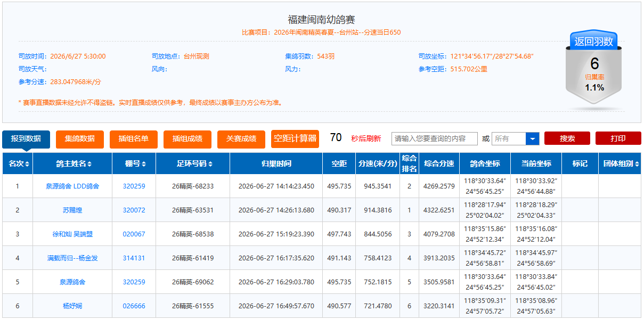The image size is (644, 320).
Task: Click the 鸽舍坐标 column header
Action: click(485, 164)
